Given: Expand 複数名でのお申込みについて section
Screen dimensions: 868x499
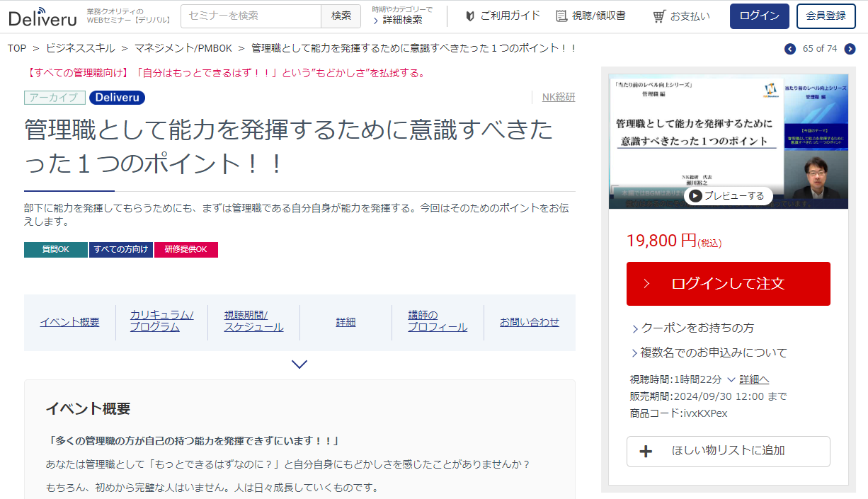Looking at the screenshot, I should [x=709, y=352].
